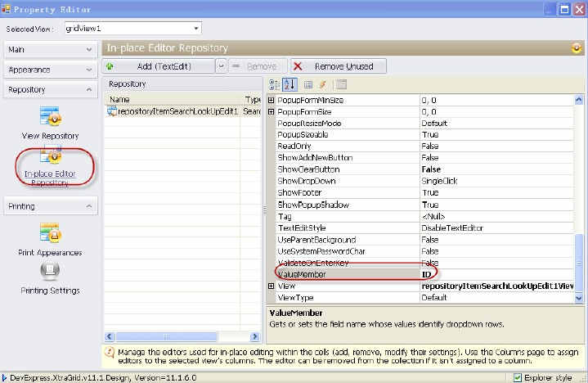Toggle Explorer style checkbox

coord(518,377)
